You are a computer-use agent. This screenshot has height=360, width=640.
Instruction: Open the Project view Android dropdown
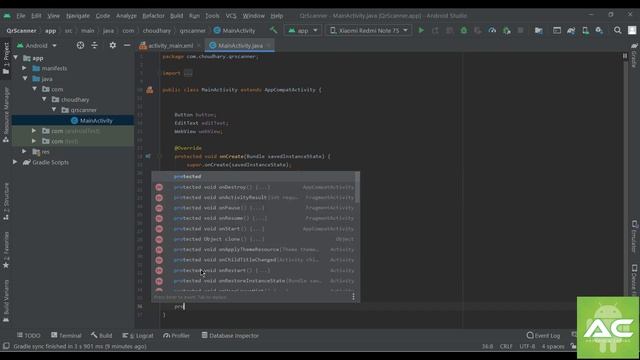point(37,45)
